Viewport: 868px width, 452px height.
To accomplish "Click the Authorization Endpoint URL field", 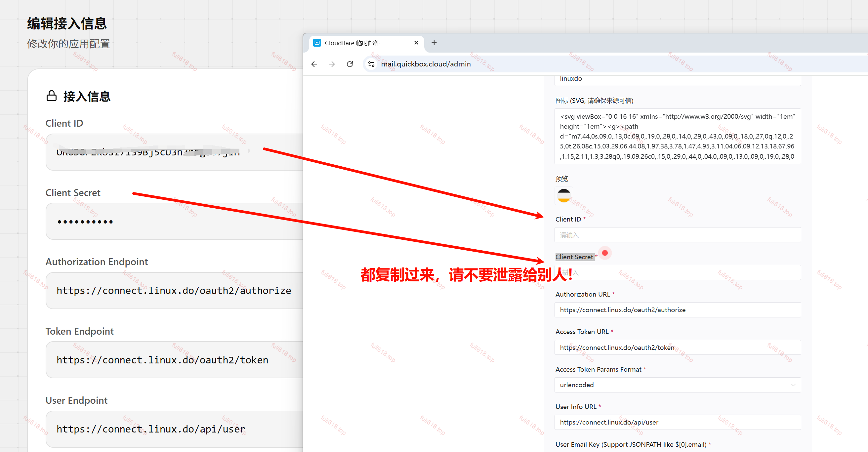I will [175, 291].
